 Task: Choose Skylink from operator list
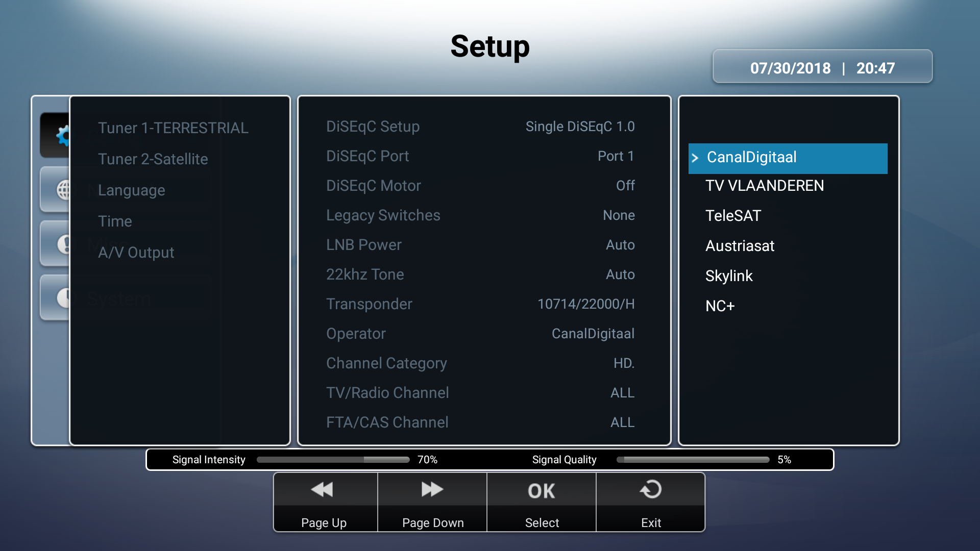tap(728, 276)
